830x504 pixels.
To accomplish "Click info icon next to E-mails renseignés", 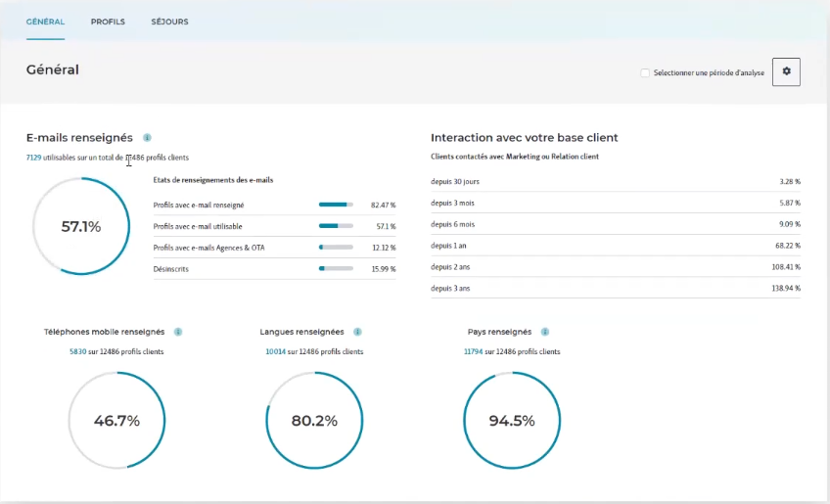I will point(147,138).
